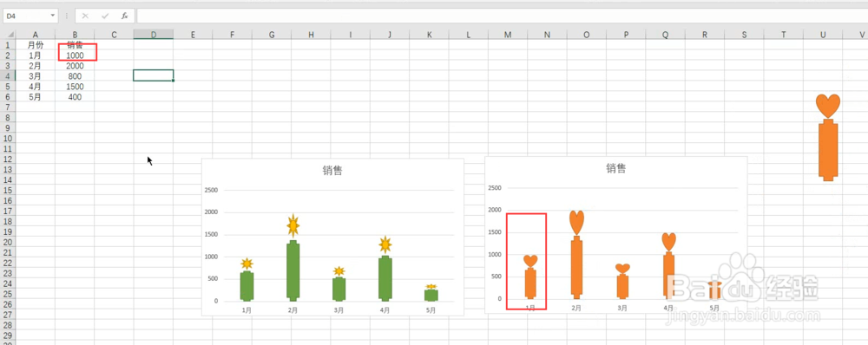Click cell A6 containing 5月
Viewport: 868px width, 345px height.
click(x=36, y=97)
